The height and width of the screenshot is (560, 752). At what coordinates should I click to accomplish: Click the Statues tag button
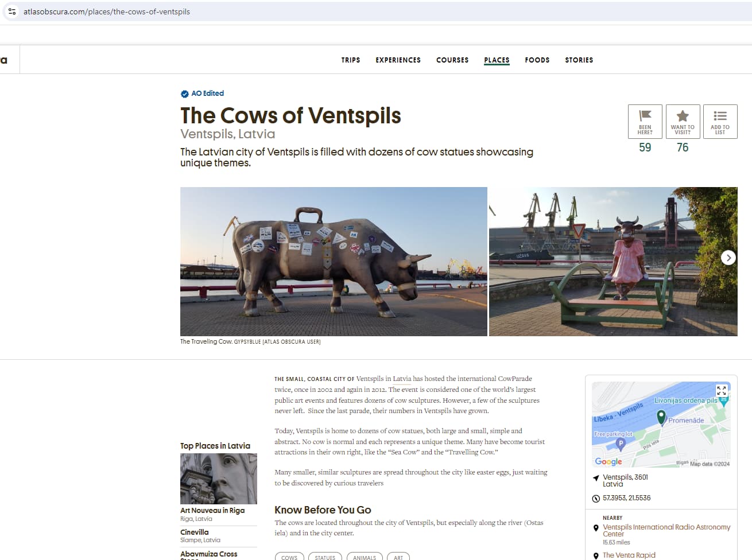click(325, 557)
